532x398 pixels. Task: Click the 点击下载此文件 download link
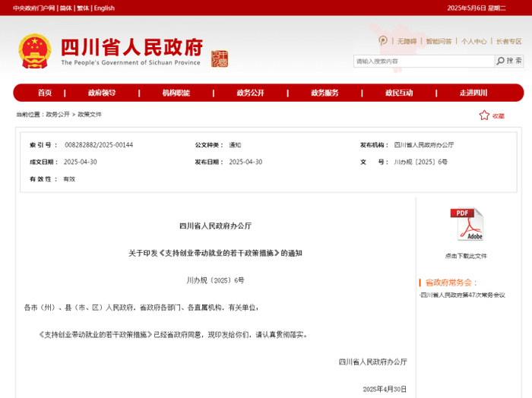466,256
